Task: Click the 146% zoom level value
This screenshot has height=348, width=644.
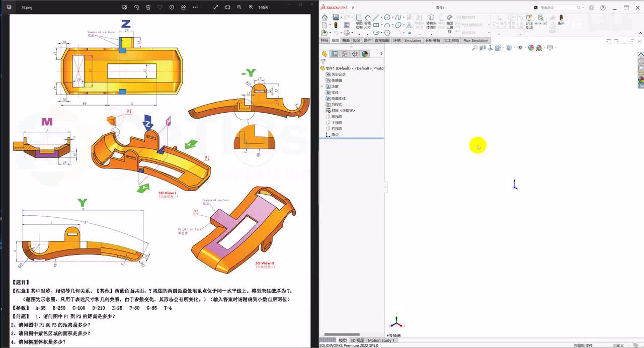Action: tap(263, 8)
